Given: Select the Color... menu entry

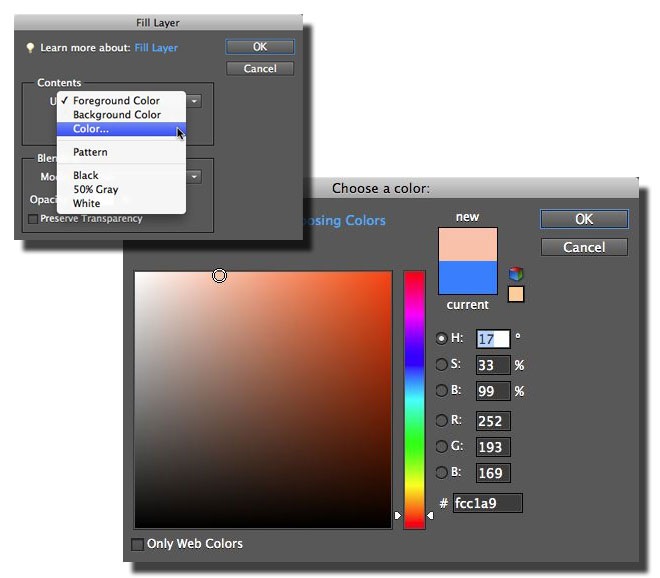Looking at the screenshot, I should tap(121, 129).
